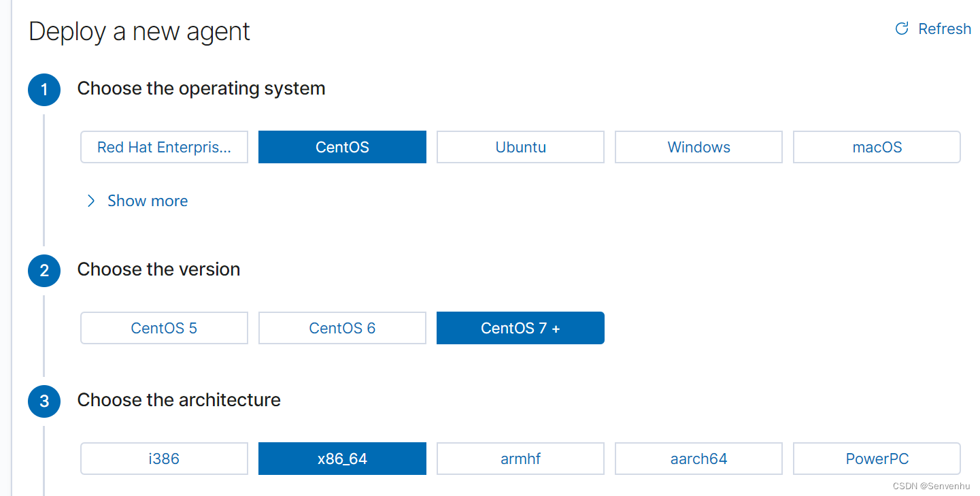Select Red Hat Enterprise operating system option

[164, 147]
